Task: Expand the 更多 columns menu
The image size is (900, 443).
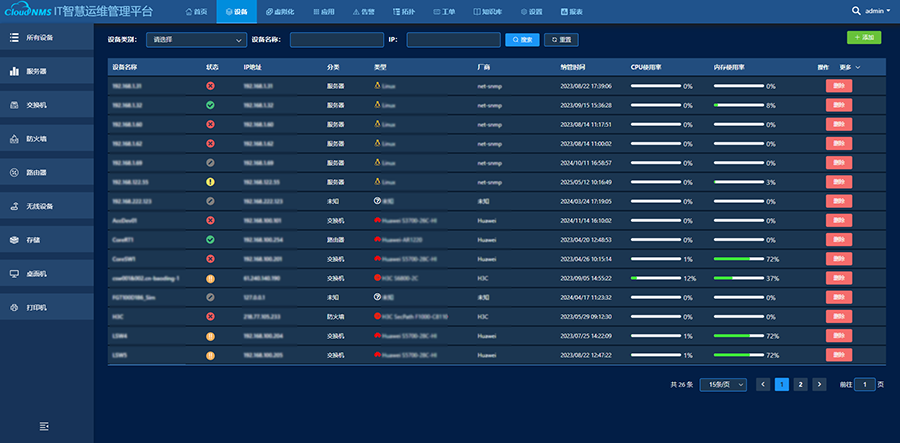Action: pos(849,67)
